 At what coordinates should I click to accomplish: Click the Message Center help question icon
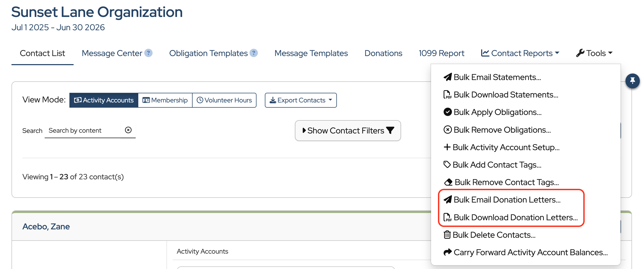pyautogui.click(x=148, y=53)
